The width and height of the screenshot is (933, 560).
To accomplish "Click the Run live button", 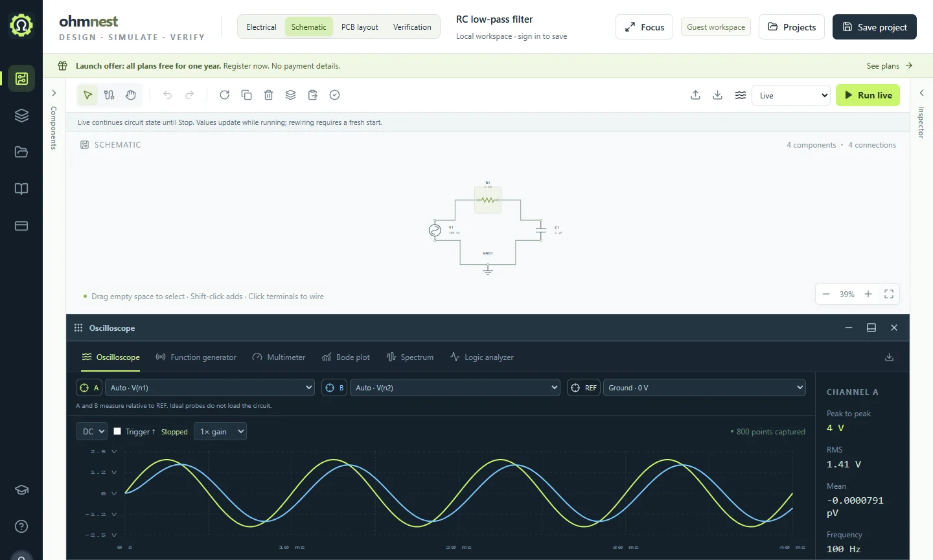I will (868, 95).
